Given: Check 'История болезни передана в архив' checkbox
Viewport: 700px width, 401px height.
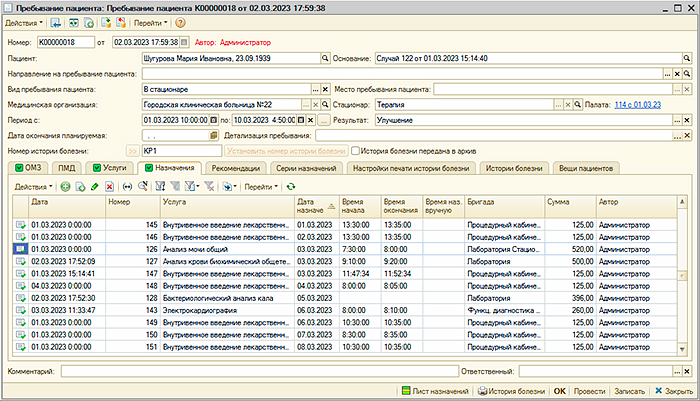Looking at the screenshot, I should (x=355, y=150).
